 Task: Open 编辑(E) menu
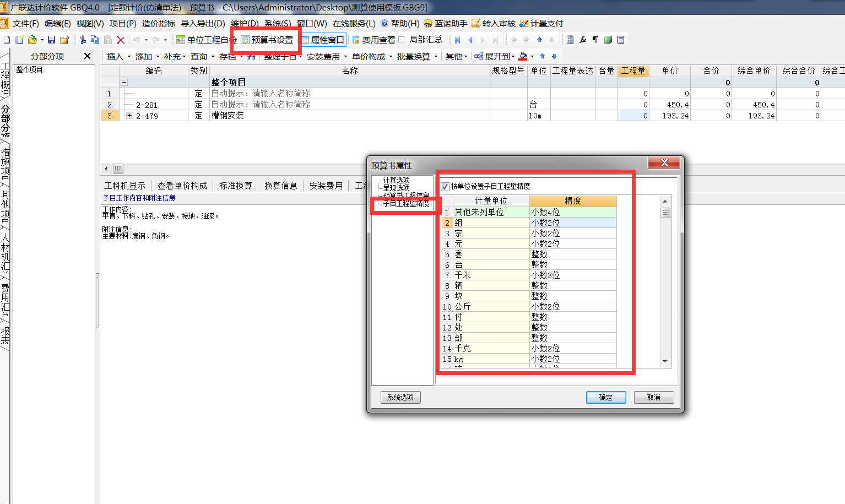pos(57,23)
